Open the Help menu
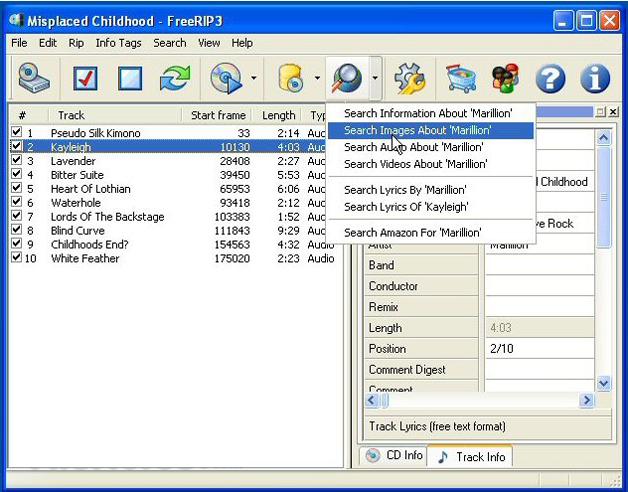The image size is (628, 492). point(242,43)
